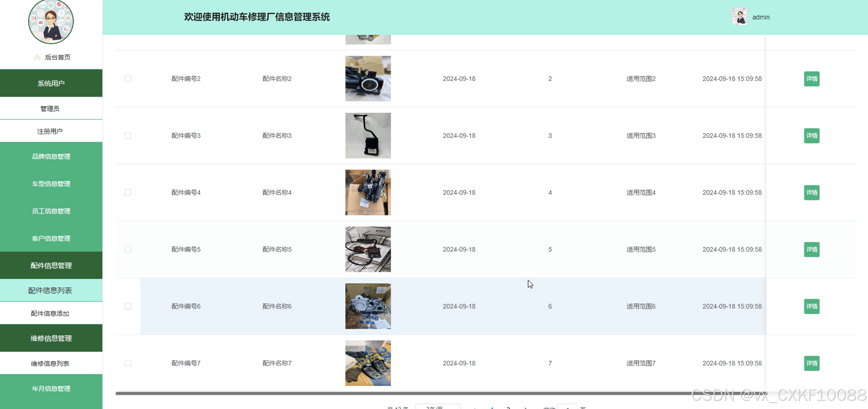Click the sidebar profile avatar picture
The width and height of the screenshot is (868, 409).
click(51, 22)
